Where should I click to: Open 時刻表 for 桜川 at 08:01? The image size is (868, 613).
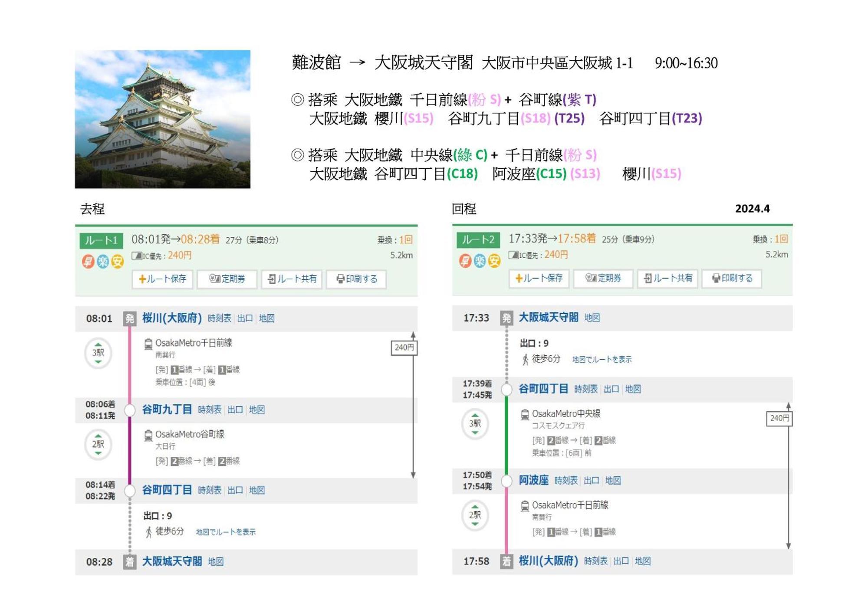(x=219, y=318)
